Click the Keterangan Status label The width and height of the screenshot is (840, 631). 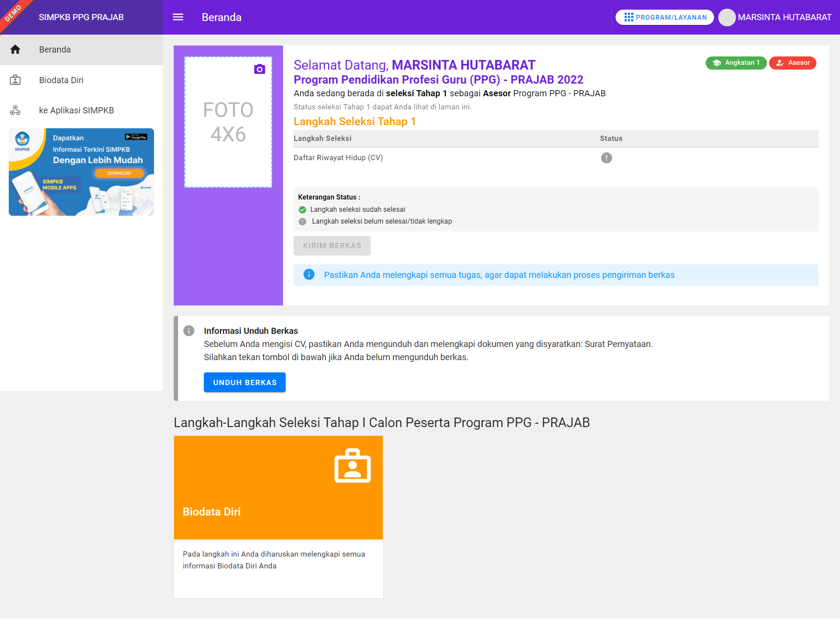click(329, 197)
